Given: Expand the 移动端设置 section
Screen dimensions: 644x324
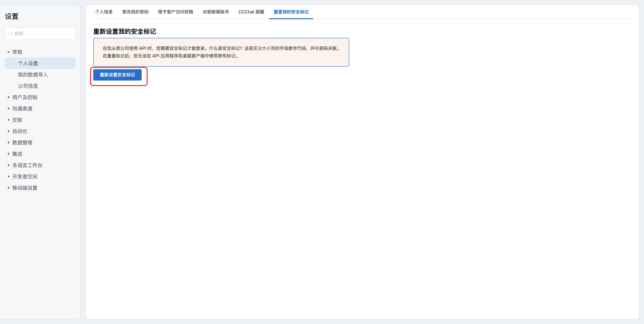Looking at the screenshot, I should click(x=9, y=188).
